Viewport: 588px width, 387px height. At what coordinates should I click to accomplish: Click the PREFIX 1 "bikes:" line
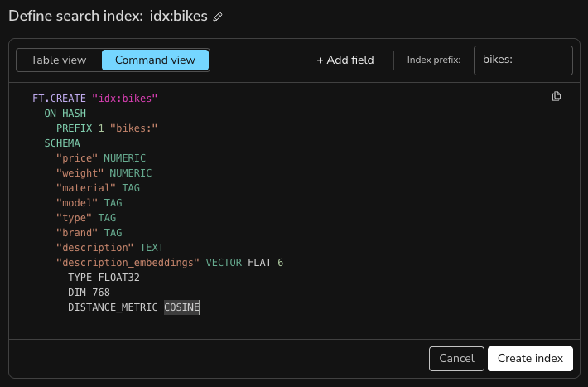click(107, 128)
